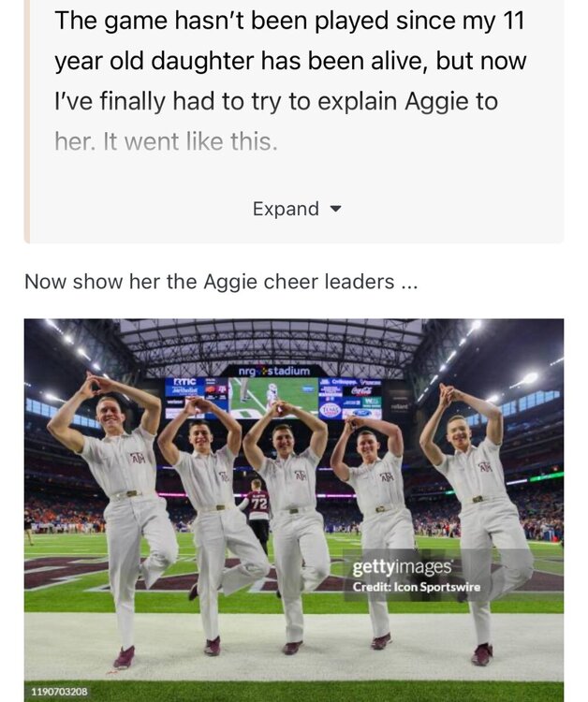The width and height of the screenshot is (588, 702).
Task: Click the player wearing number 72
Action: click(257, 510)
